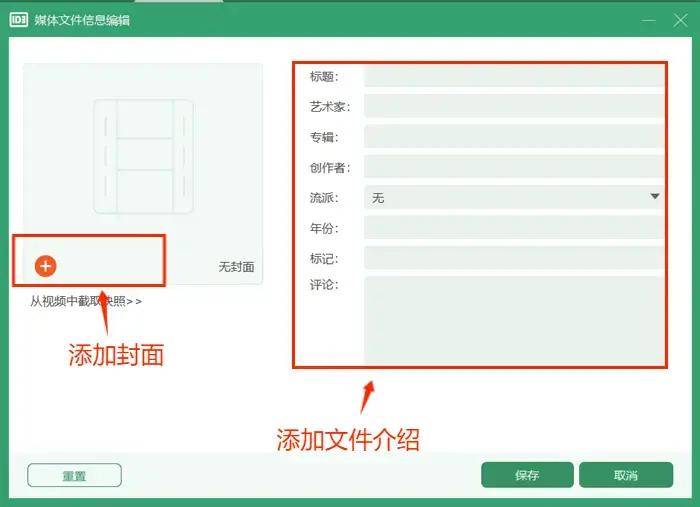Image resolution: width=700 pixels, height=507 pixels.
Task: Click into the 标记 input field
Action: (514, 258)
